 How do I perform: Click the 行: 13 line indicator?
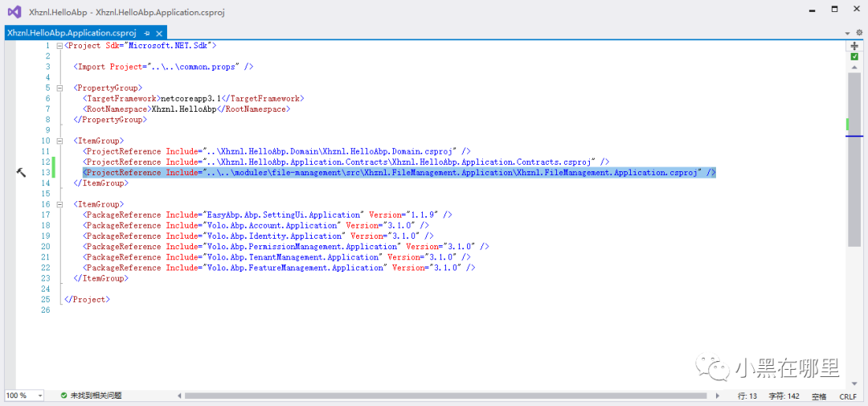(747, 396)
